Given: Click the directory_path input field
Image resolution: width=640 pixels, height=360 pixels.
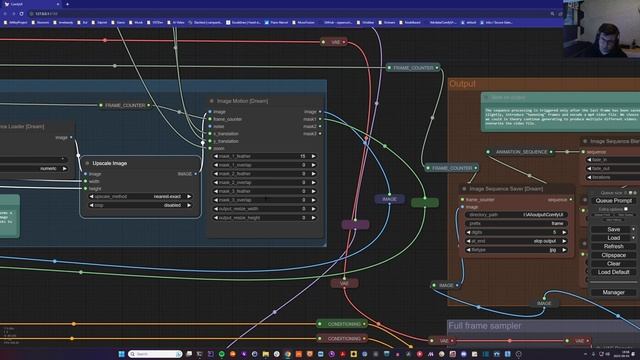Looking at the screenshot, I should (x=516, y=215).
